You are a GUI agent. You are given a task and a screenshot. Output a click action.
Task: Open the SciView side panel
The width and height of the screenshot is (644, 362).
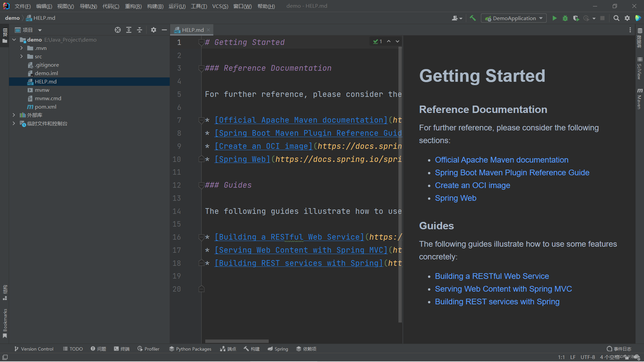coord(640,68)
